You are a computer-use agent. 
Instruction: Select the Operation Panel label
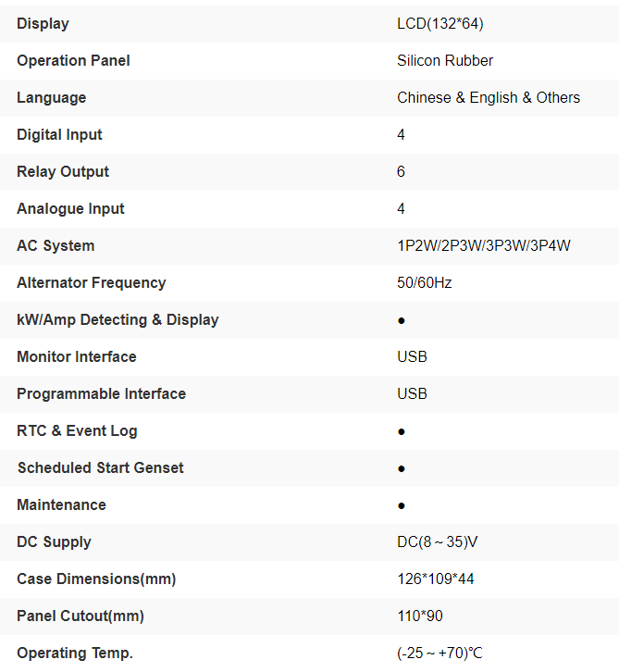pos(73,60)
